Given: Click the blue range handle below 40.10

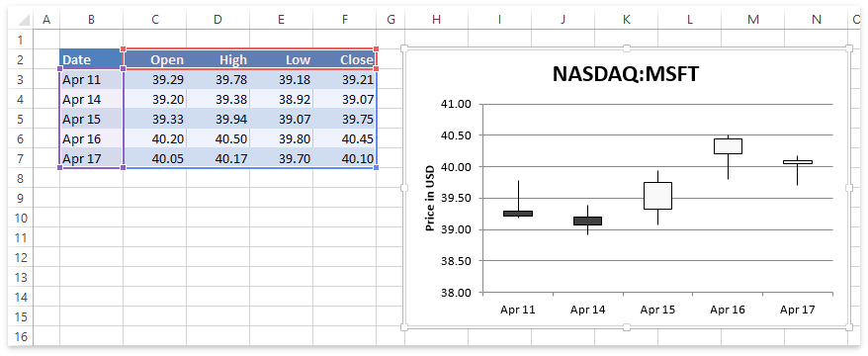Looking at the screenshot, I should tap(377, 167).
